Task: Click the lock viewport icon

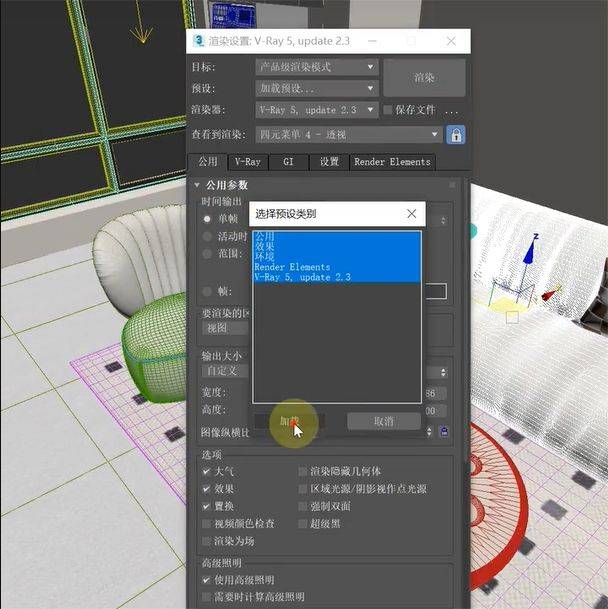Action: [x=456, y=135]
